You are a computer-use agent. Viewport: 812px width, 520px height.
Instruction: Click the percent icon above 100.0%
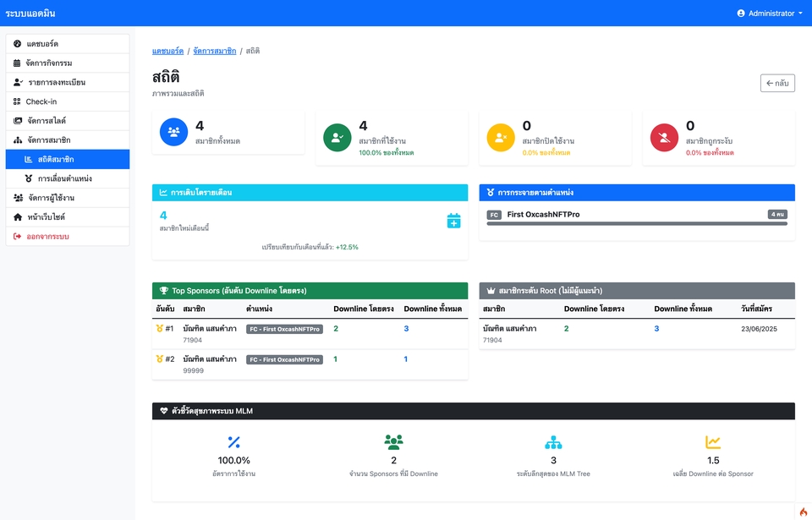coord(234,442)
